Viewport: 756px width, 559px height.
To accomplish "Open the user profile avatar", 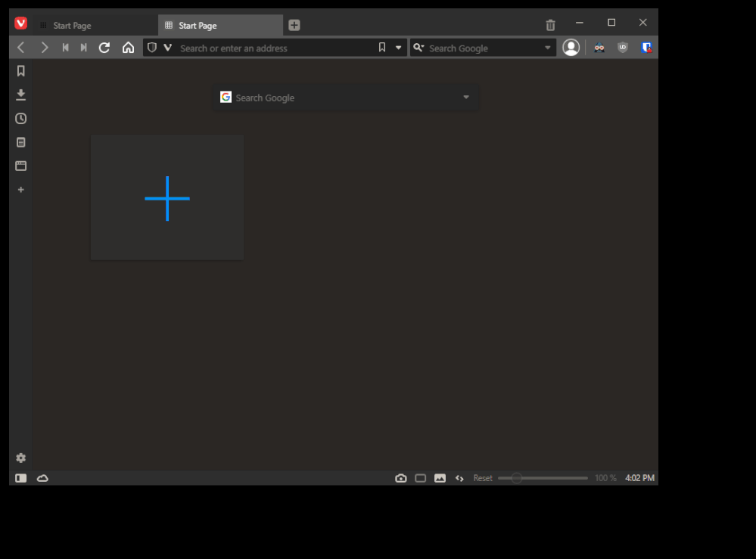I will pos(571,48).
